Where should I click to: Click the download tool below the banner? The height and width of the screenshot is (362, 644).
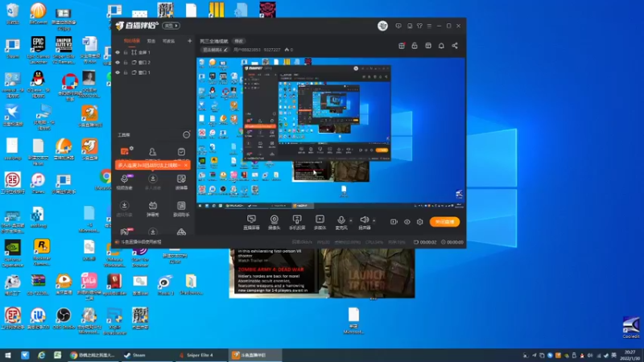tap(152, 182)
